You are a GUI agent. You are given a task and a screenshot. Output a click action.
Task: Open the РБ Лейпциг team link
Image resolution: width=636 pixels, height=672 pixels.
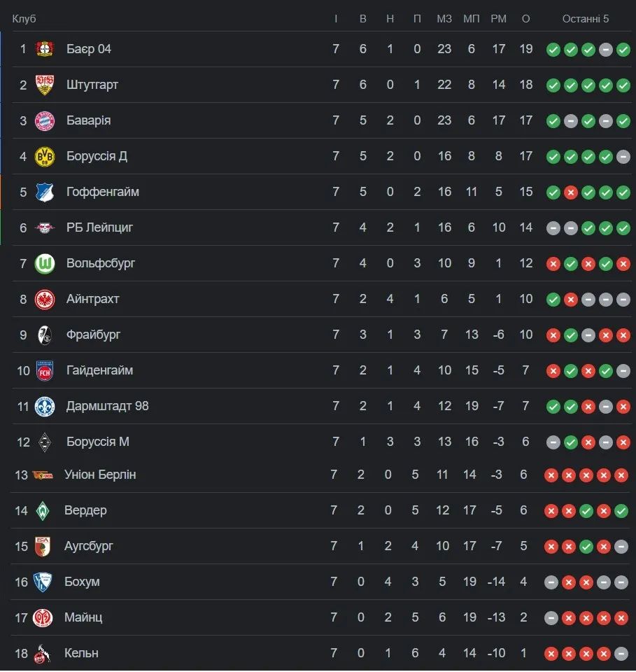99,227
